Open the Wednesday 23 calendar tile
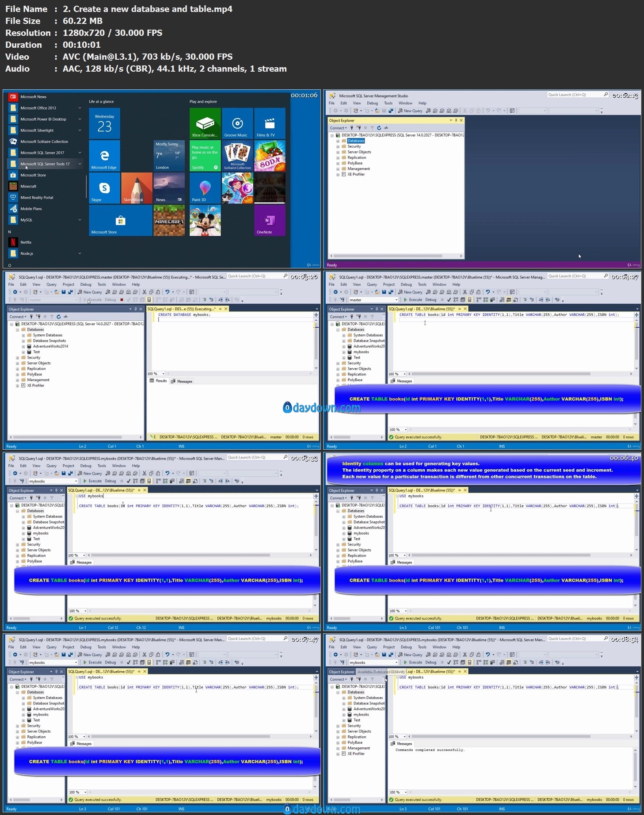Screen dimensions: 644x815 pyautogui.click(x=104, y=123)
